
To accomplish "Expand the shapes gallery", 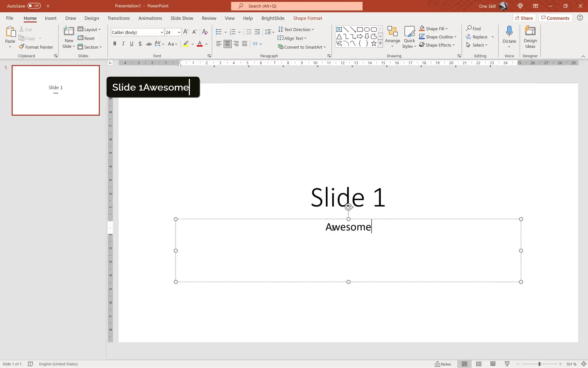I will pos(380,43).
